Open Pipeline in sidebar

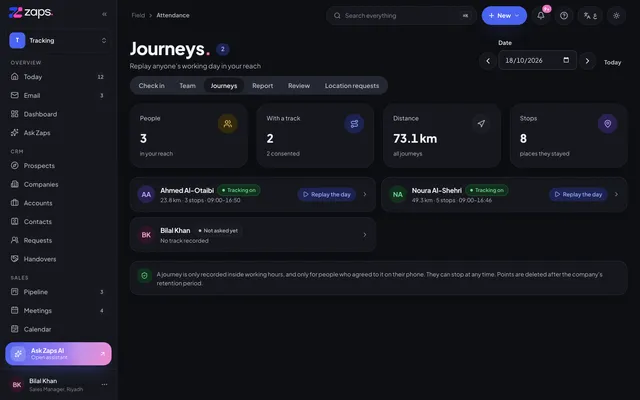[x=58, y=292]
